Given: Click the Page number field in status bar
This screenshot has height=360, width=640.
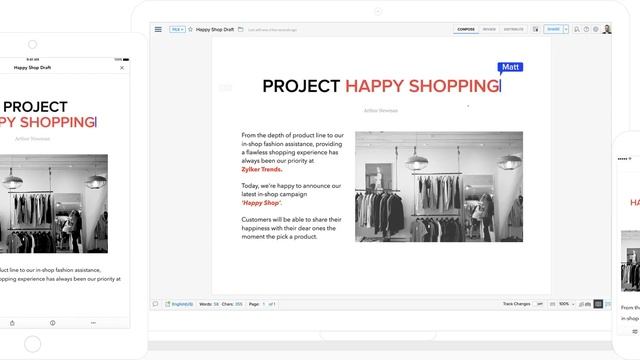Looking at the screenshot, I should (264, 304).
